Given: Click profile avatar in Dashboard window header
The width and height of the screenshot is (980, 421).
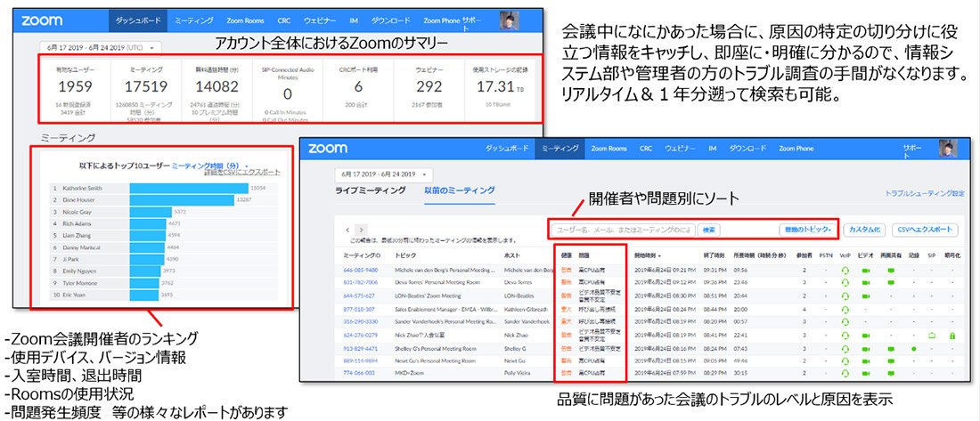Looking at the screenshot, I should (510, 20).
